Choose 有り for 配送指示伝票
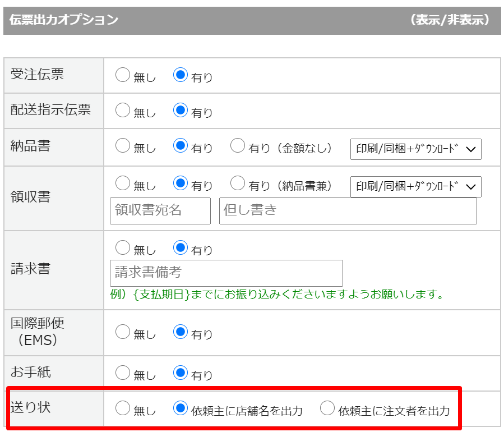The width and height of the screenshot is (504, 441). (180, 110)
